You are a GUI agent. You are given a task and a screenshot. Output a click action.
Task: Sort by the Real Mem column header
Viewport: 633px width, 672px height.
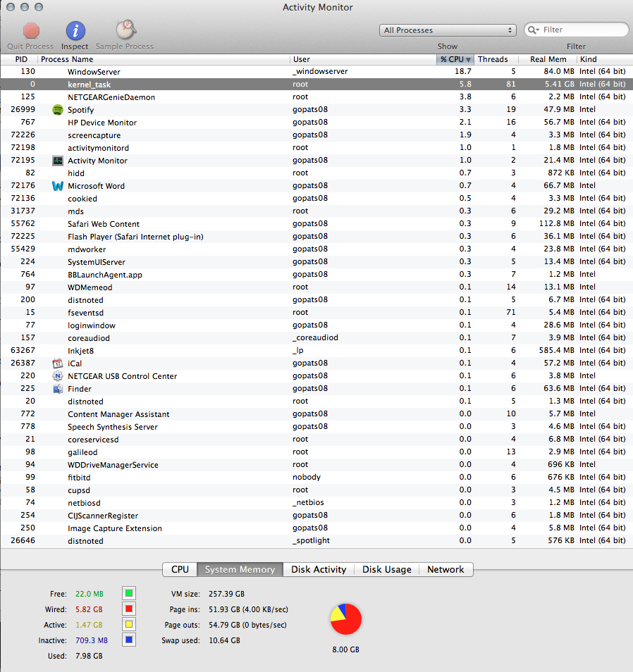(548, 59)
